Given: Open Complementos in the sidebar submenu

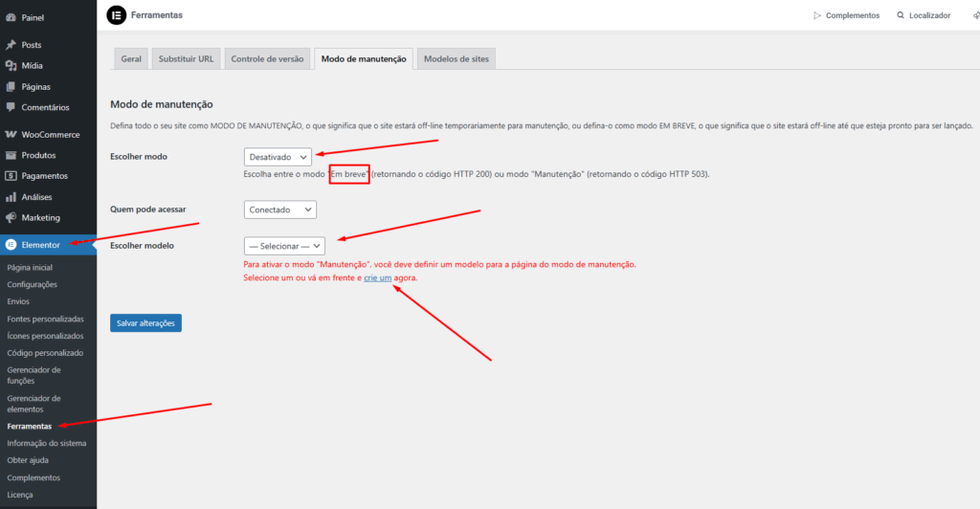Looking at the screenshot, I should coord(33,477).
